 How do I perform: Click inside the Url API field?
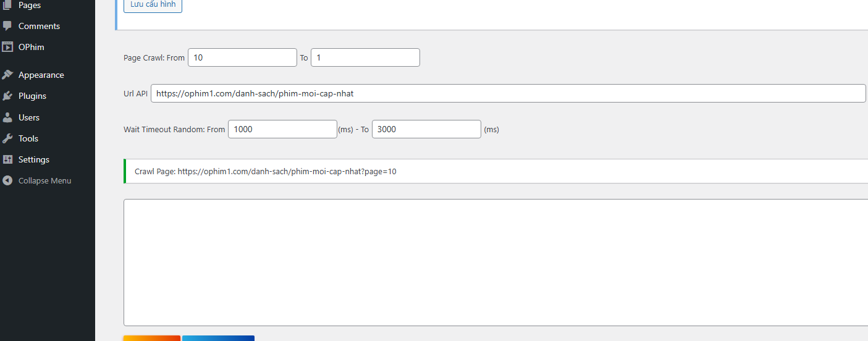[508, 93]
